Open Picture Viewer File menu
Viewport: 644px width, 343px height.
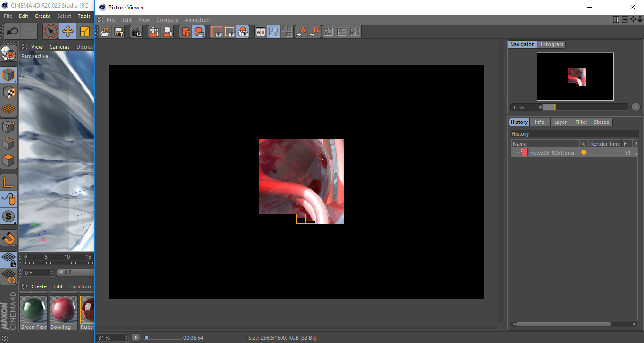coord(111,20)
